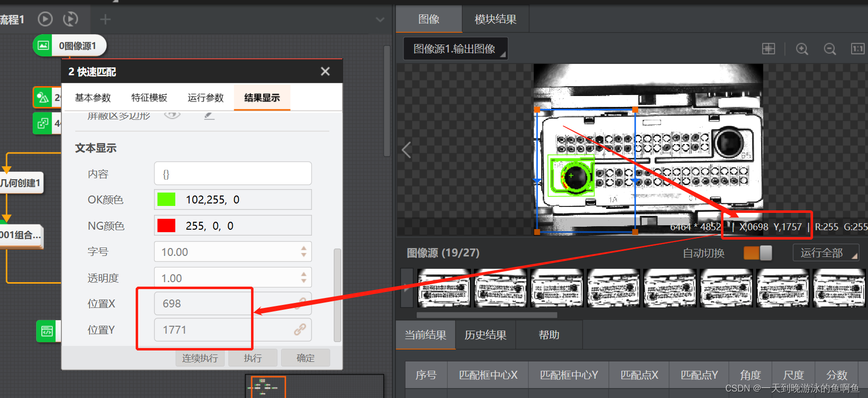Decrease 透明度 with the down stepper arrow
868x398 pixels.
[304, 282]
